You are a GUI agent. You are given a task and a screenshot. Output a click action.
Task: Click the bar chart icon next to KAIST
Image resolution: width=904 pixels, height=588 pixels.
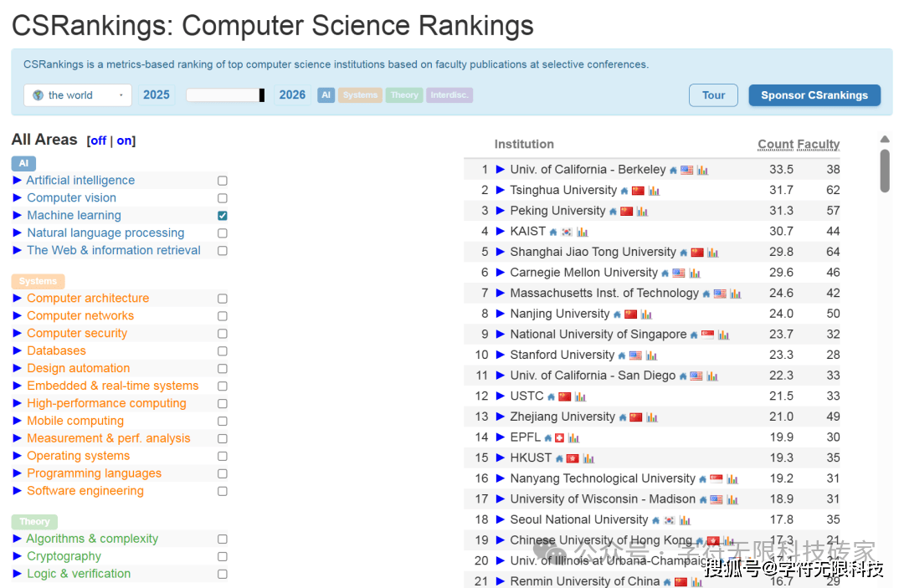[582, 232]
